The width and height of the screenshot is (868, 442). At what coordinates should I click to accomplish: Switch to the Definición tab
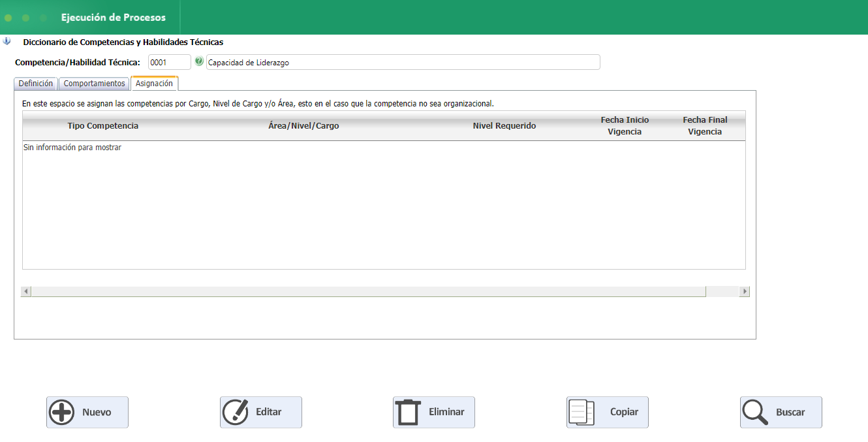(36, 84)
